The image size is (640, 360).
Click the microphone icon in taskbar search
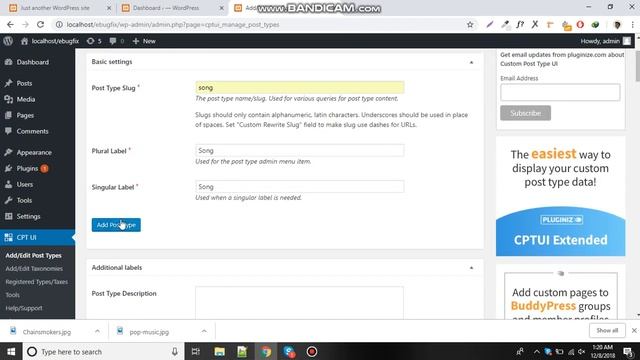pyautogui.click(x=175, y=351)
